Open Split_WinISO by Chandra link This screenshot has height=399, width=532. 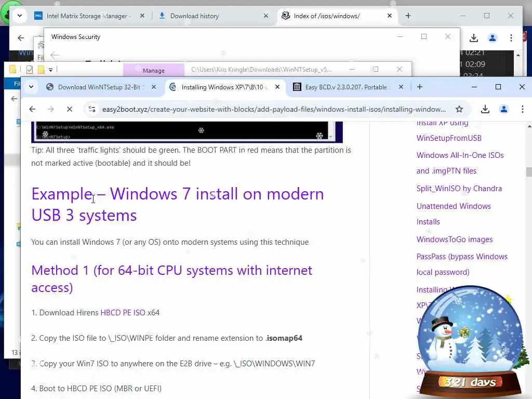(x=459, y=189)
